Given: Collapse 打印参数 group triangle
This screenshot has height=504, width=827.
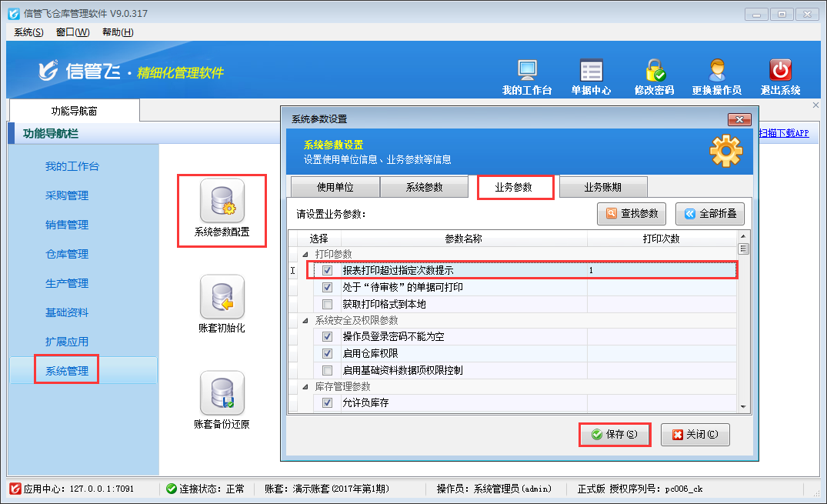Looking at the screenshot, I should click(305, 255).
